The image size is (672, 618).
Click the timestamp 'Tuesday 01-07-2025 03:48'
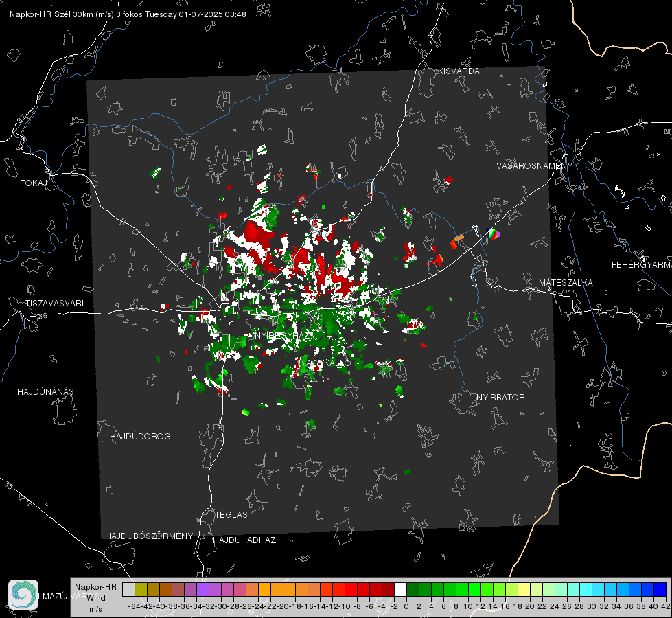tap(196, 14)
